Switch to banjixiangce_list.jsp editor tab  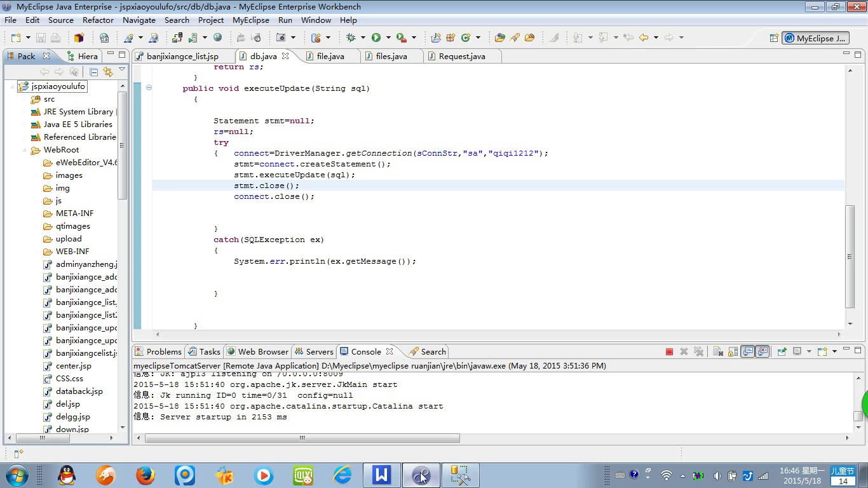pos(182,56)
